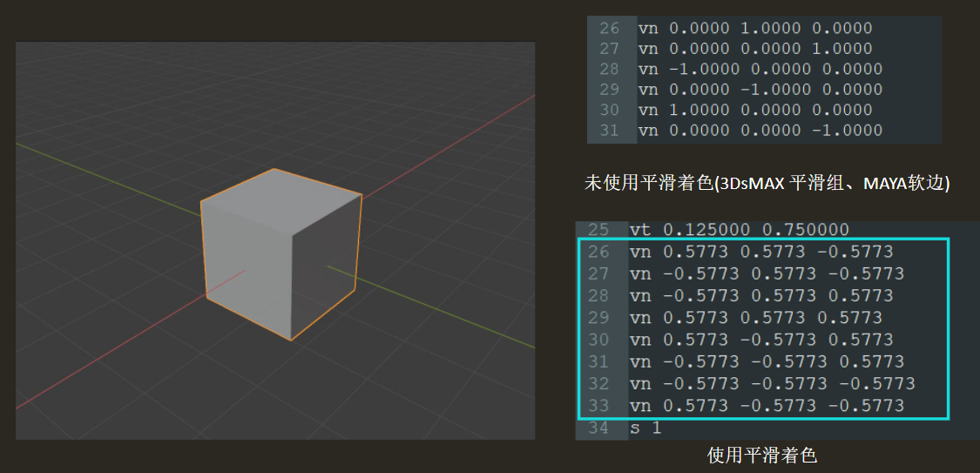Click the line 'vn 0.0000 0.0000 1.0000'
980x473 pixels.
pyautogui.click(x=754, y=48)
